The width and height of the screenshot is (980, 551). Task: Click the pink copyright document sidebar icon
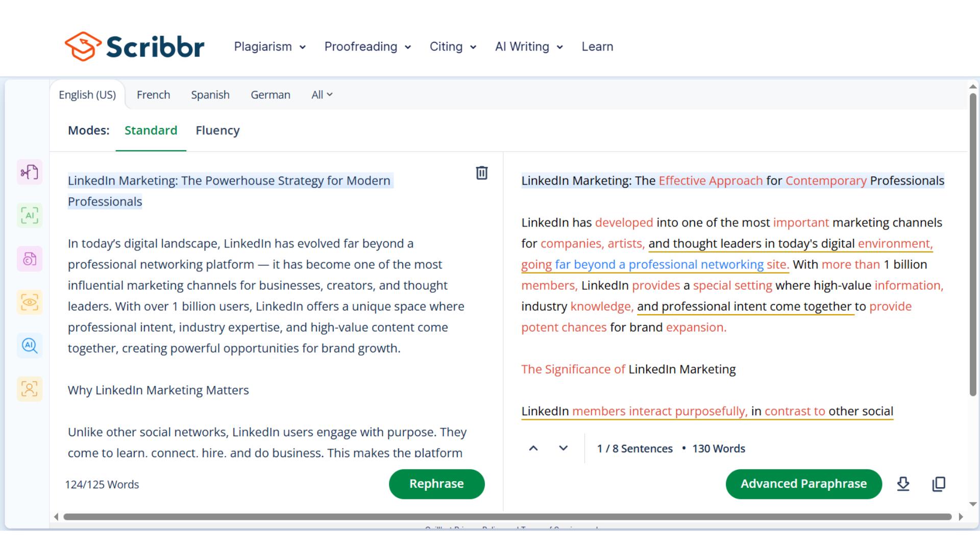[x=30, y=259]
